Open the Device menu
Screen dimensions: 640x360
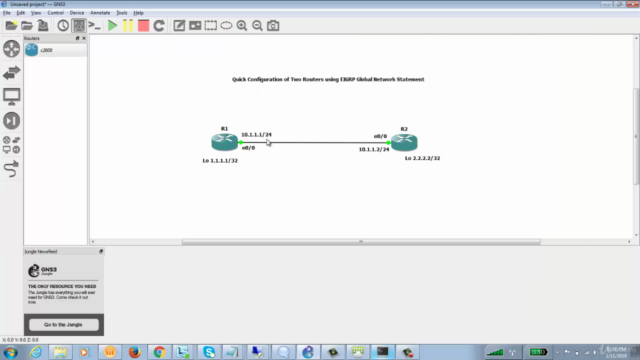click(x=77, y=13)
